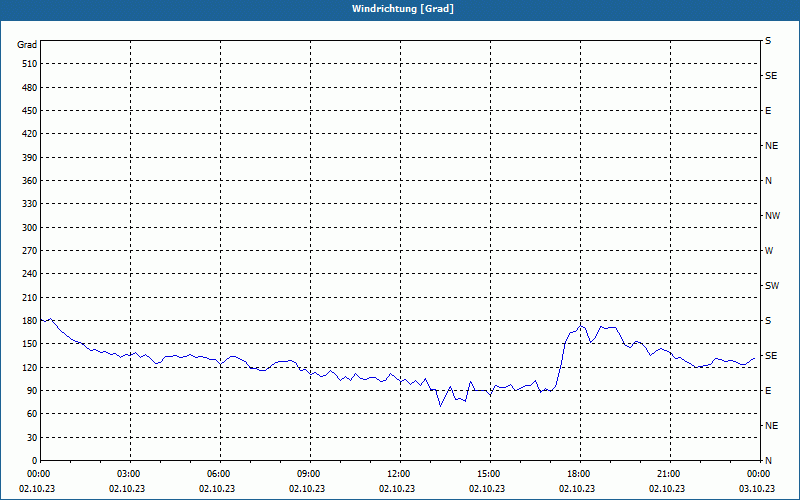Select the 15:00 time label

[490, 474]
